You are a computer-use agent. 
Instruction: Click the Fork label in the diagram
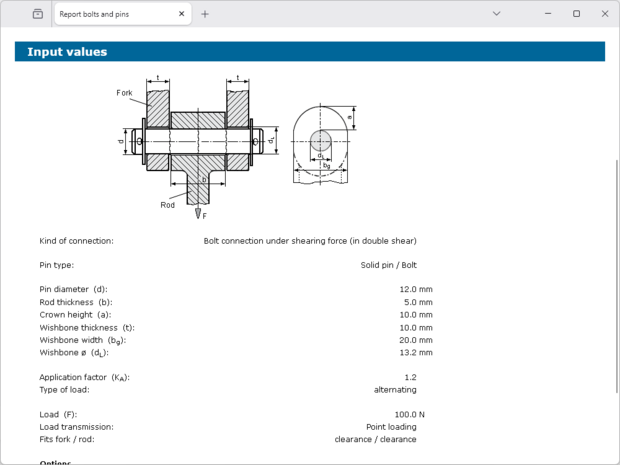tap(124, 93)
